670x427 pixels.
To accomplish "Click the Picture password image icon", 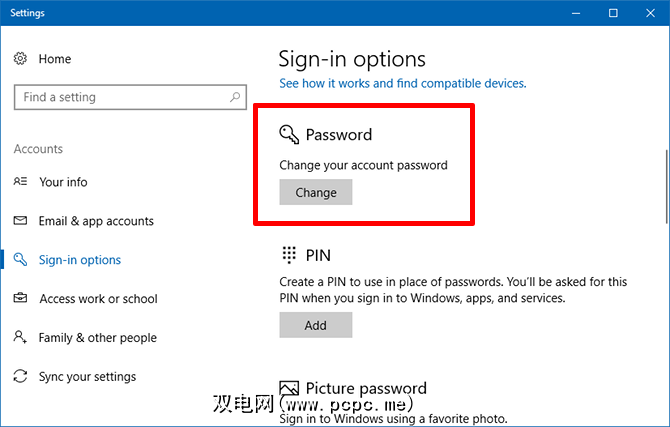I will (290, 388).
